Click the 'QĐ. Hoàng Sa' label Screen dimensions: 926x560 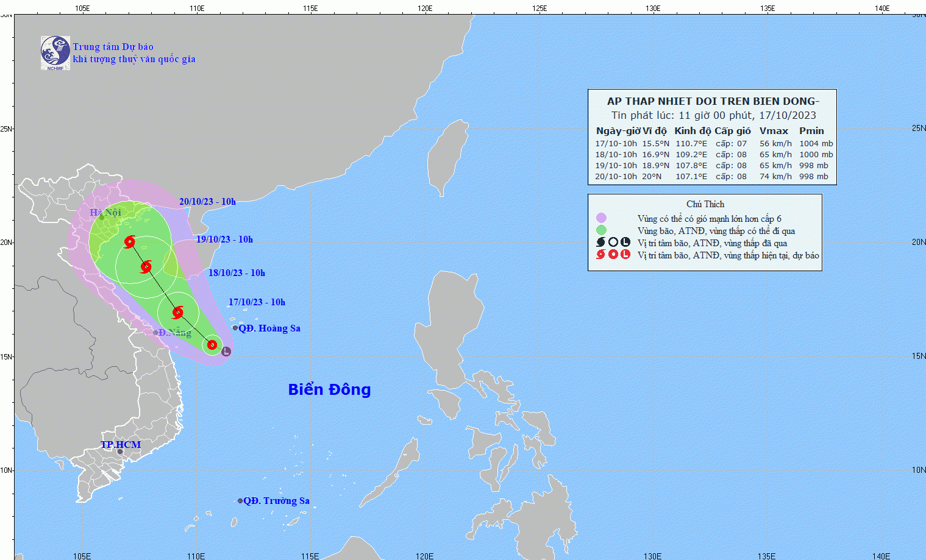coord(269,328)
